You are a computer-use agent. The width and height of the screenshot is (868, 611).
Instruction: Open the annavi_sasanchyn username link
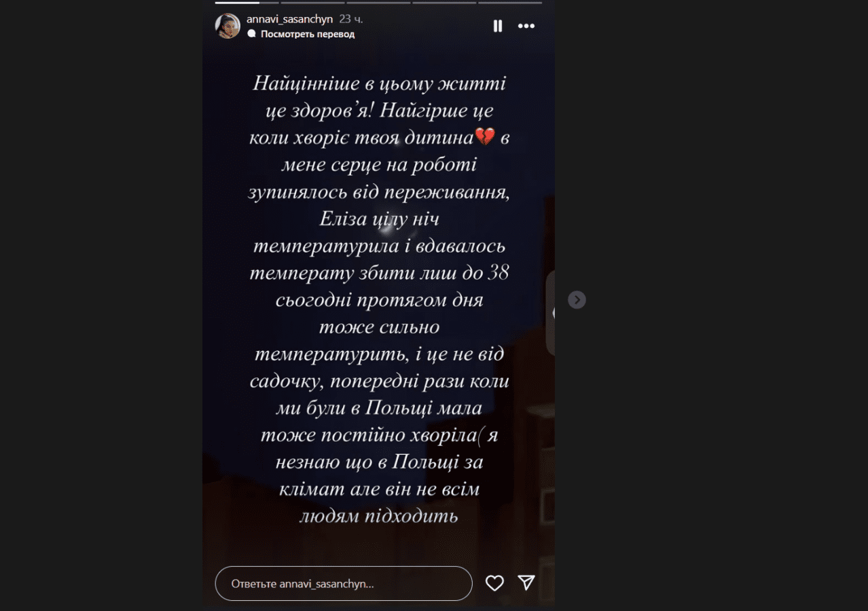coord(289,20)
